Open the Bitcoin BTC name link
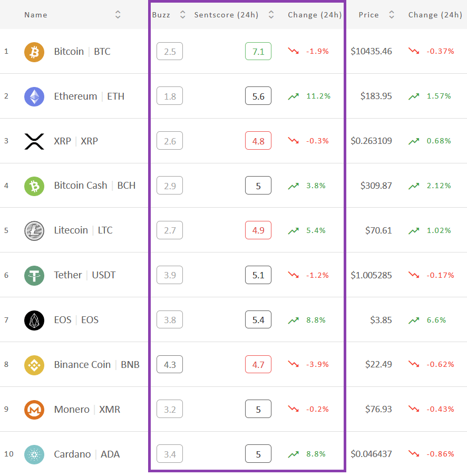The height and width of the screenshot is (476, 467). 82,52
